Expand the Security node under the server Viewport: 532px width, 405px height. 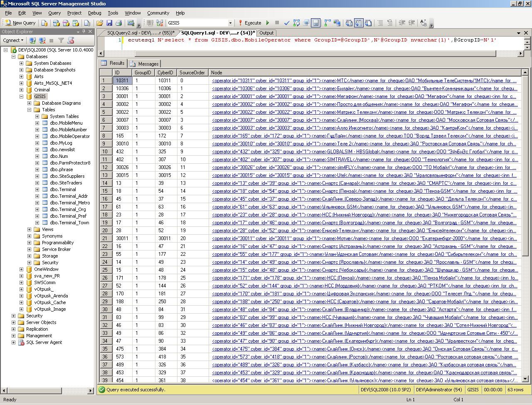click(13, 316)
